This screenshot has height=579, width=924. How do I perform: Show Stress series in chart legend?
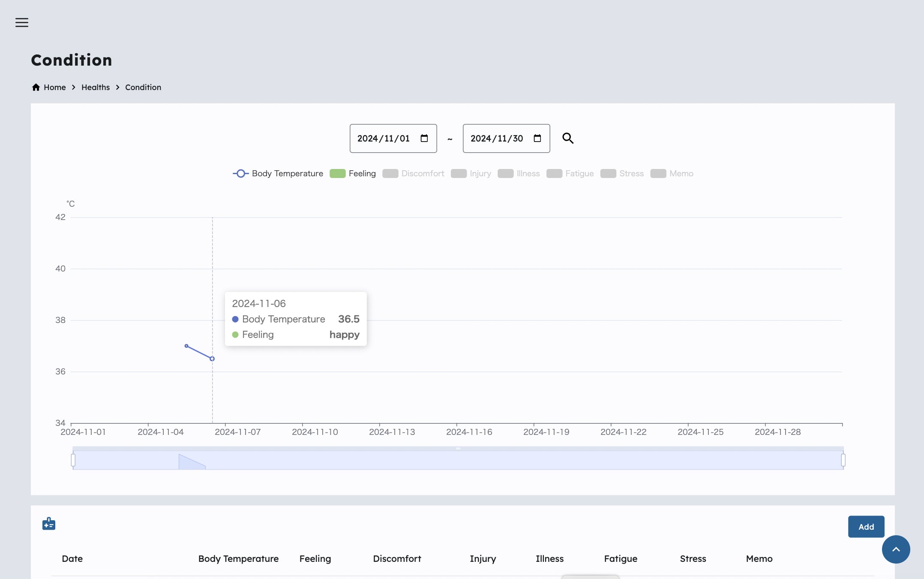pos(622,173)
